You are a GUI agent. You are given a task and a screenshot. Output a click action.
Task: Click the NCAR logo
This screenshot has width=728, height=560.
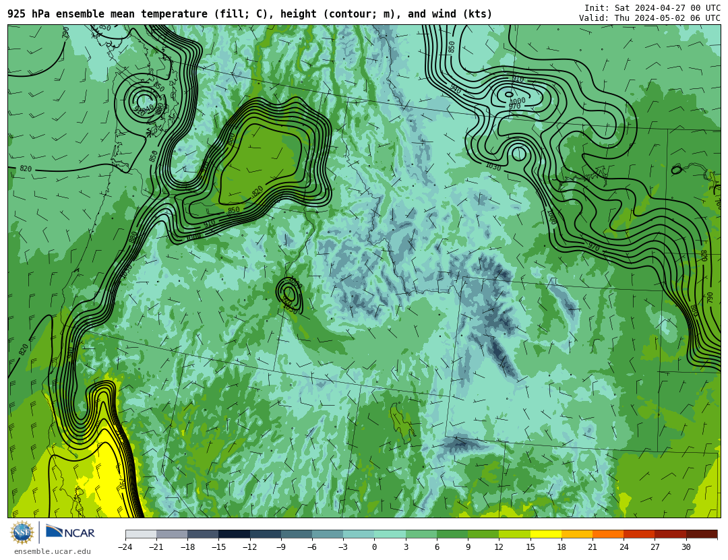[x=70, y=532]
